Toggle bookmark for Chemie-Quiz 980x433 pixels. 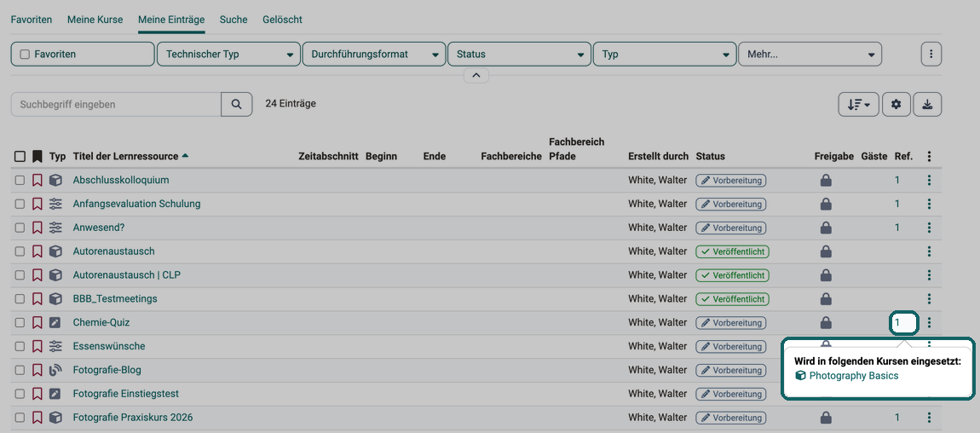click(x=37, y=323)
